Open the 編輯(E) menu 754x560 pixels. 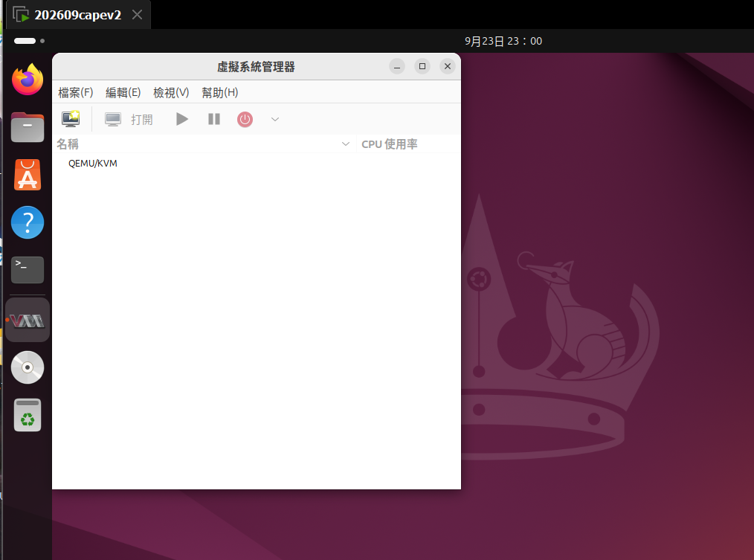coord(123,92)
